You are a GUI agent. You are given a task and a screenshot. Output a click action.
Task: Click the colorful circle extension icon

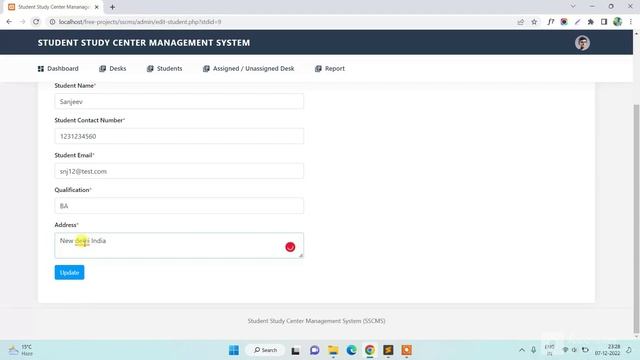coord(564,22)
